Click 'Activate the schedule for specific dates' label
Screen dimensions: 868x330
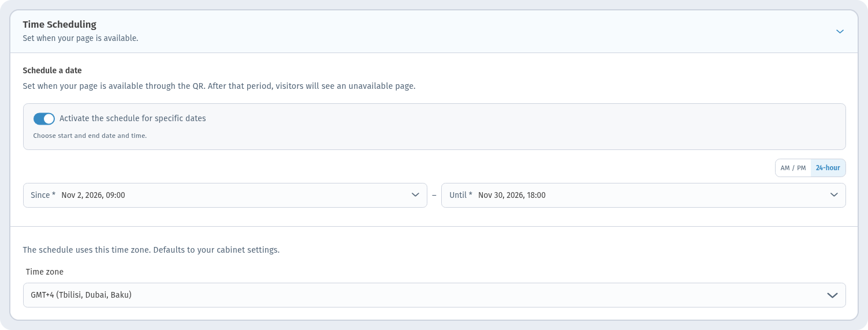click(133, 118)
